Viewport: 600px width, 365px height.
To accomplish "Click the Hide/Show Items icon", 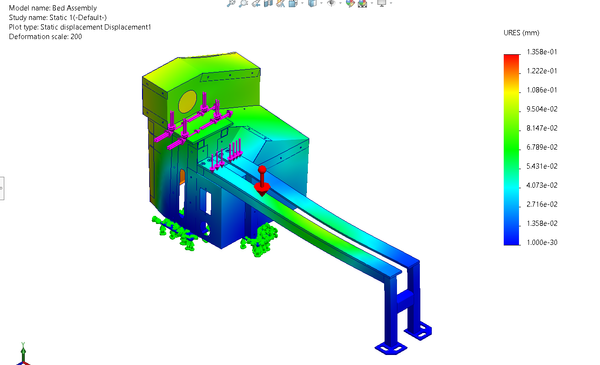I will coord(331,3).
